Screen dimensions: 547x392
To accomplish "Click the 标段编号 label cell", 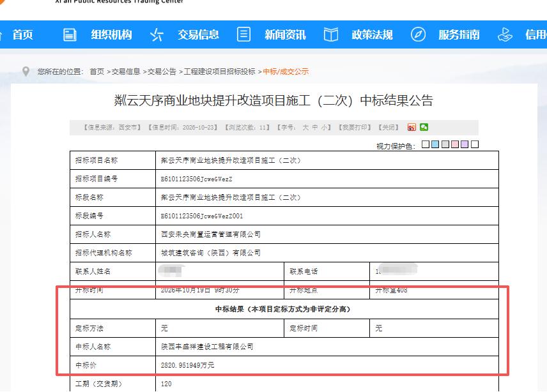I will (112, 216).
